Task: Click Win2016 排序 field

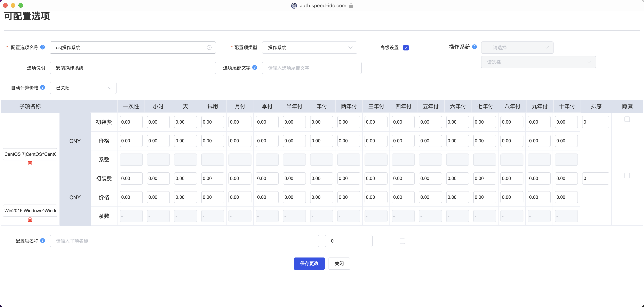Action: coord(595,178)
